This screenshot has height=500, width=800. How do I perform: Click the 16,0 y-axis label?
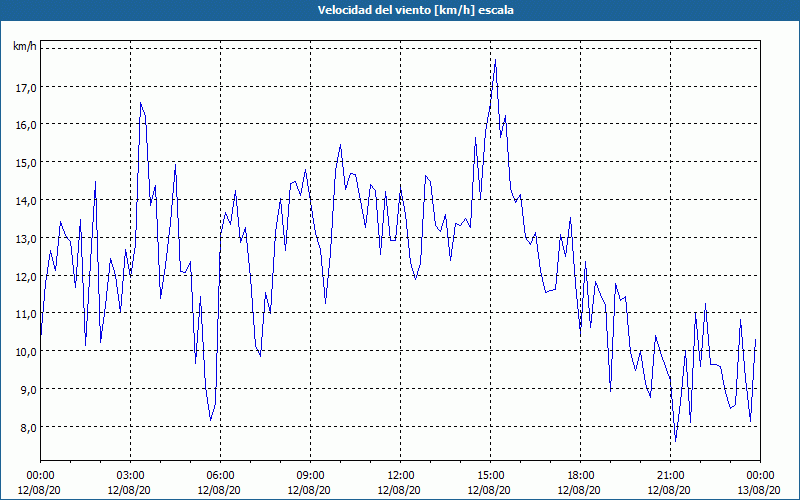click(26, 126)
